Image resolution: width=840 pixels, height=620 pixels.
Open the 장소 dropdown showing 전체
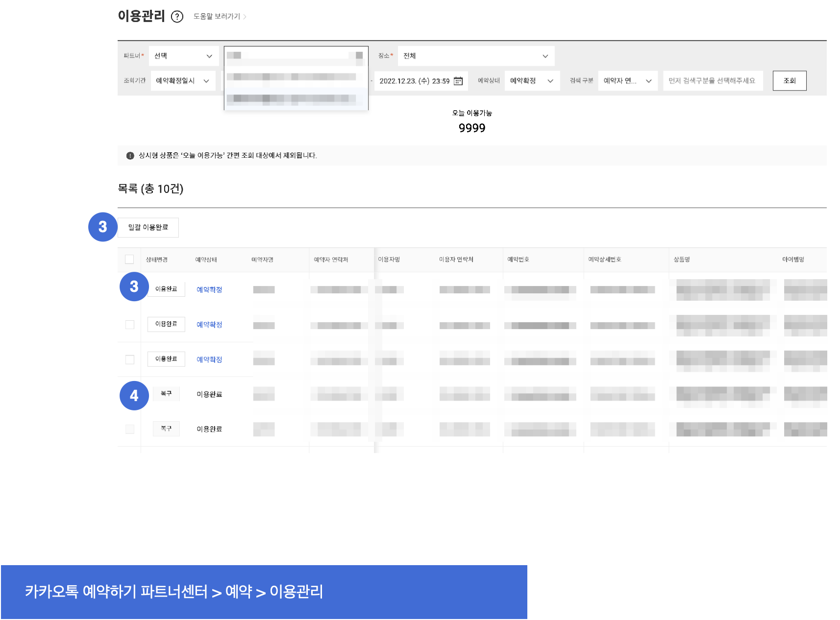(x=475, y=56)
